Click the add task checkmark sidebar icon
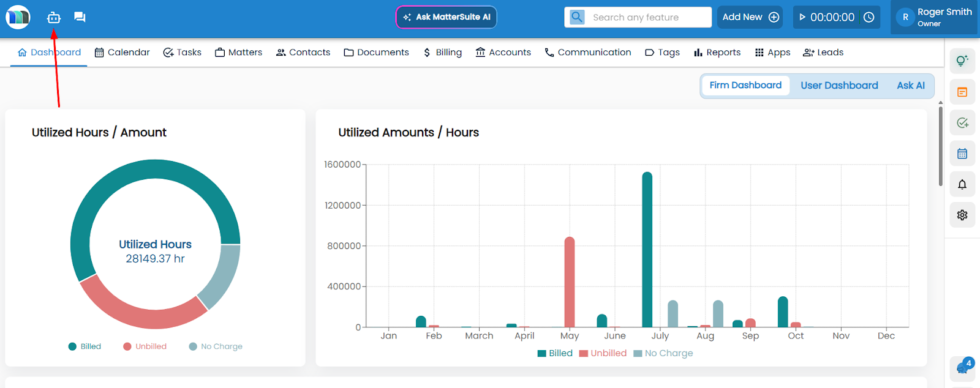Image resolution: width=980 pixels, height=388 pixels. coord(962,123)
